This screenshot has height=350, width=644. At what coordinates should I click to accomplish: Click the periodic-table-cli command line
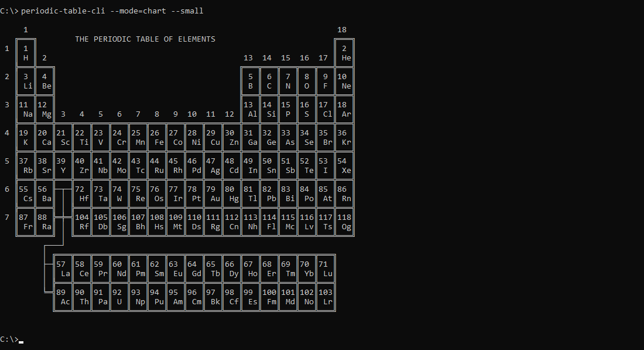pos(104,10)
